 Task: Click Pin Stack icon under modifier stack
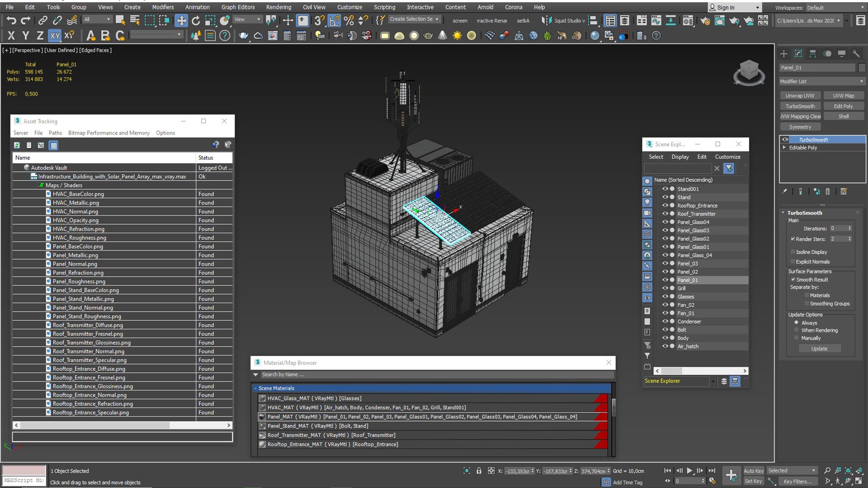(784, 192)
